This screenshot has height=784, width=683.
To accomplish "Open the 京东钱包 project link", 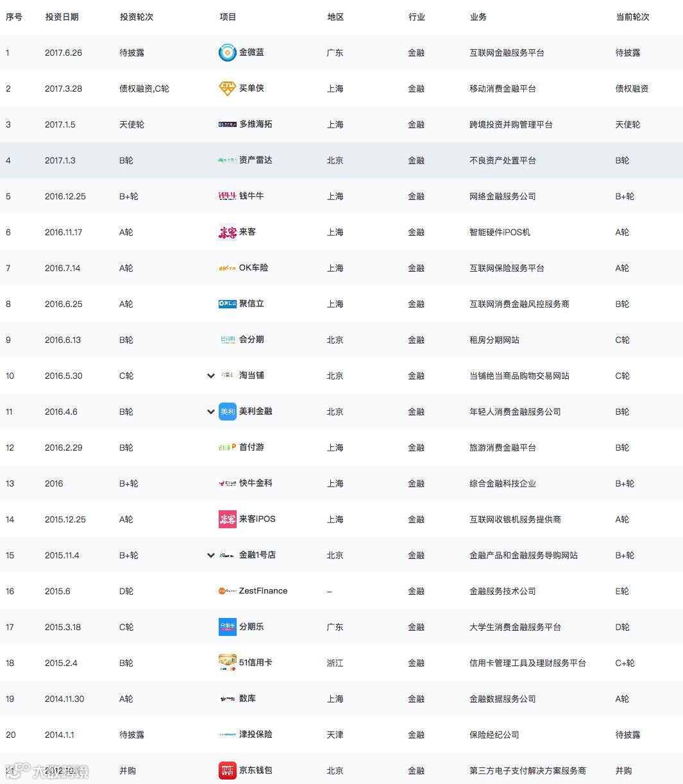I will coord(256,771).
